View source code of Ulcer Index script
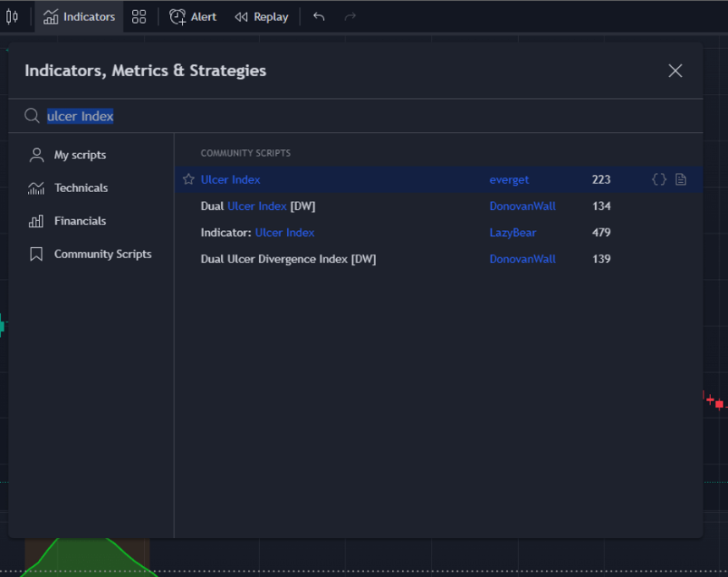Image resolution: width=728 pixels, height=577 pixels. coord(659,179)
